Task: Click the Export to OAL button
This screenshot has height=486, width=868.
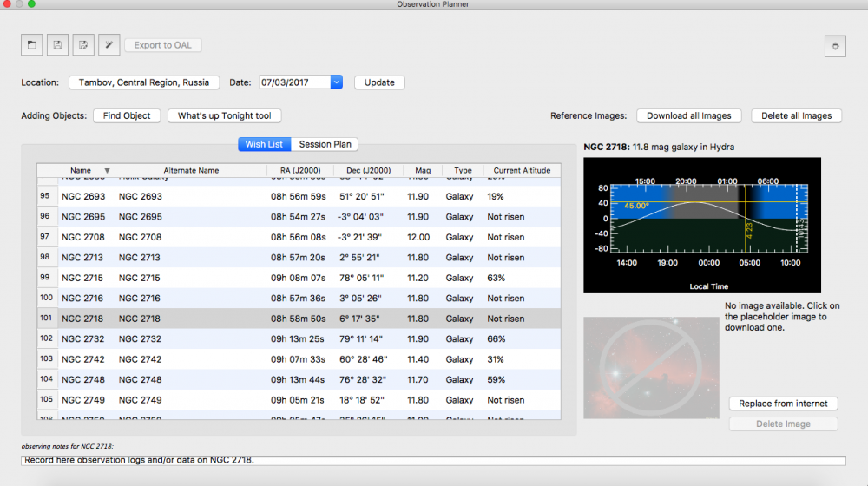Action: click(163, 45)
